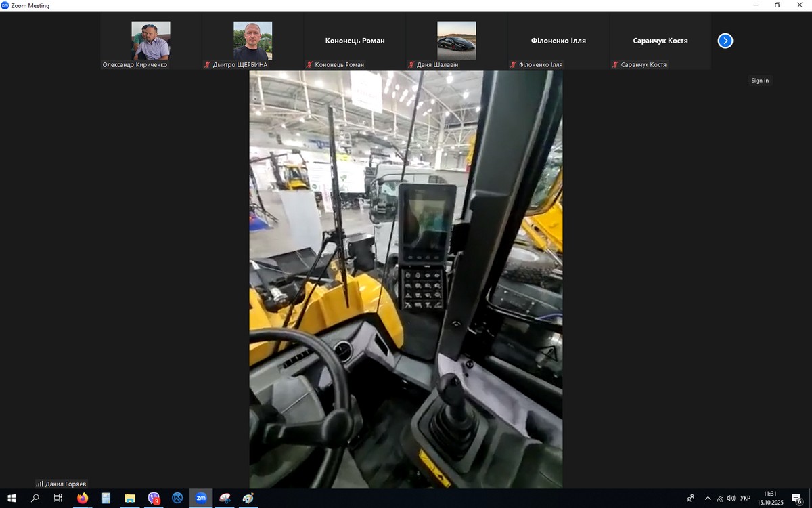Select the Саранчук Костя participant tile

coord(660,41)
